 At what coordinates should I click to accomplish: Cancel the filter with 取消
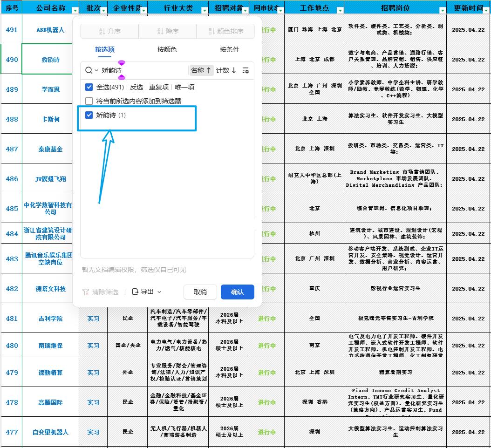200,292
